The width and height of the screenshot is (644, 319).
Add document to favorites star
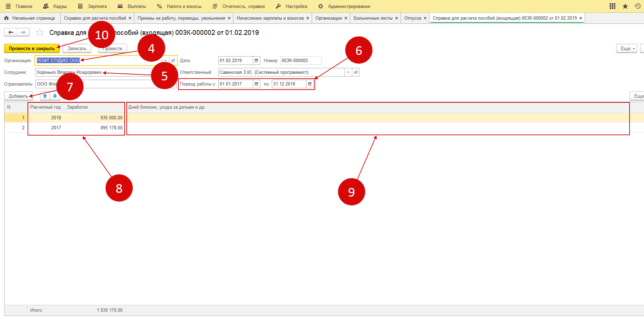[40, 33]
